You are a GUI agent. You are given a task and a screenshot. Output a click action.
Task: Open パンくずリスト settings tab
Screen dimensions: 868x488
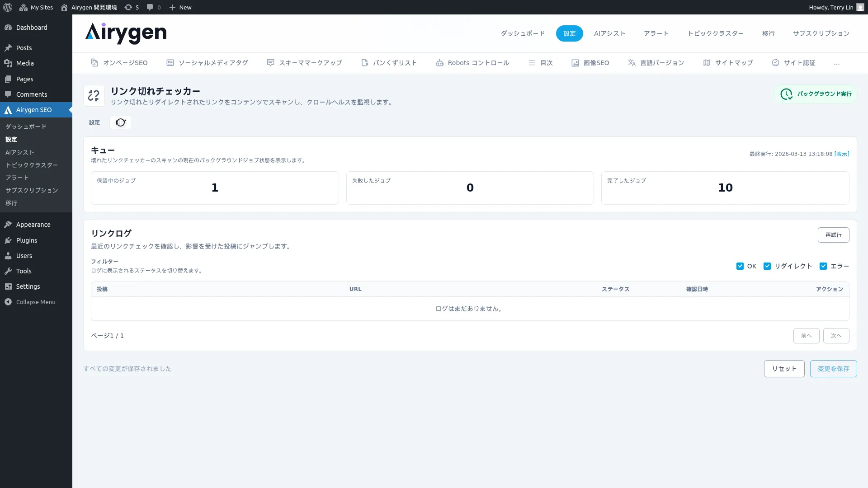click(x=389, y=63)
